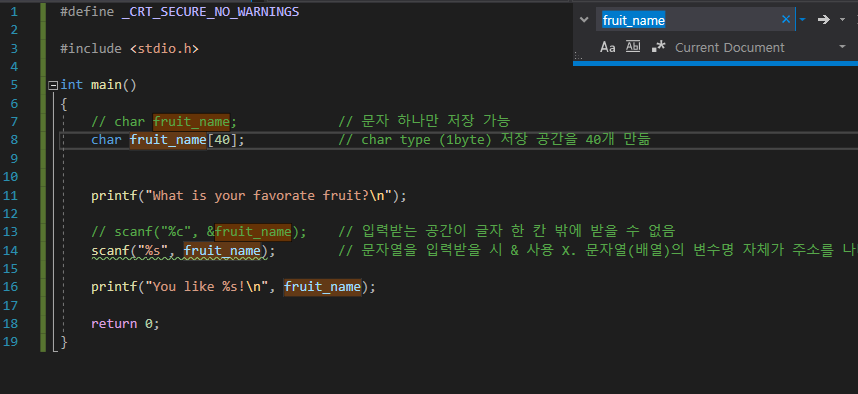Click line number 11 in the margin

10,195
